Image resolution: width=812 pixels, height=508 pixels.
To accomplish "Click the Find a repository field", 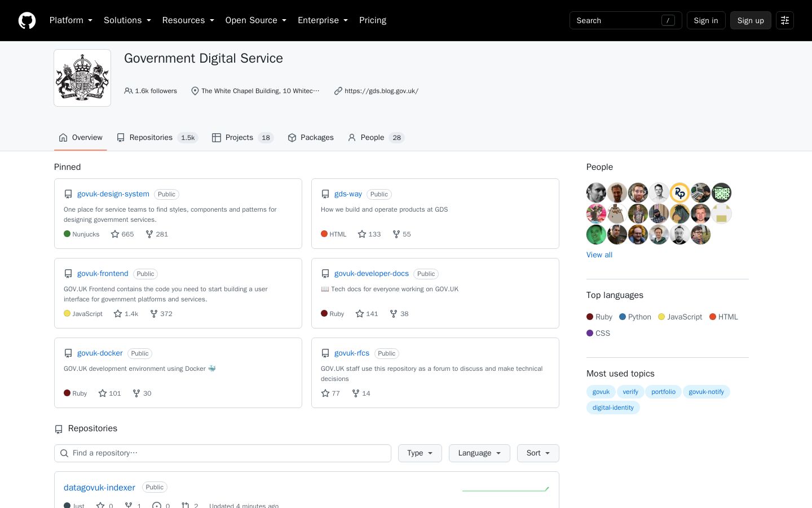I will [x=223, y=453].
